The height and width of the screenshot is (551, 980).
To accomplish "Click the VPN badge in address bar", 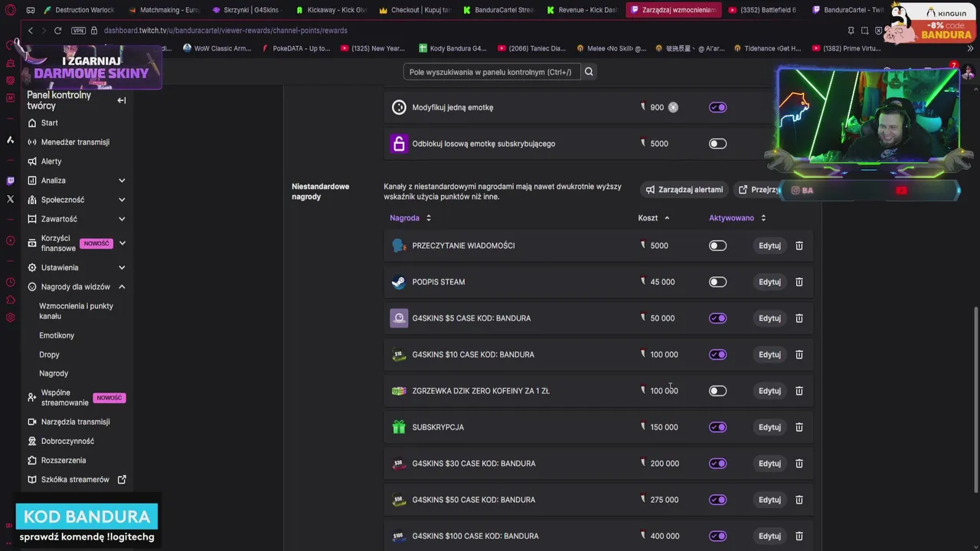I will [78, 31].
